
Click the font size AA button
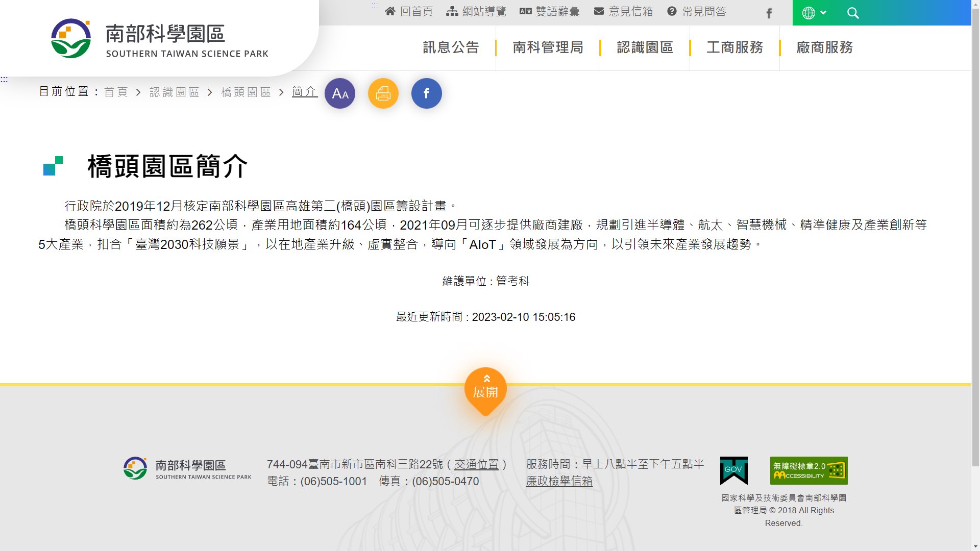tap(340, 93)
